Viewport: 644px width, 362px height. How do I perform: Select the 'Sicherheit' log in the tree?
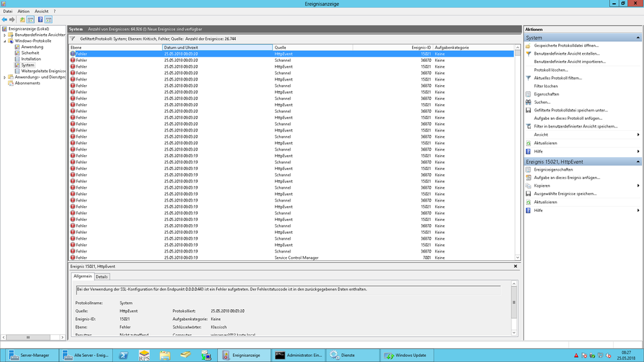30,53
